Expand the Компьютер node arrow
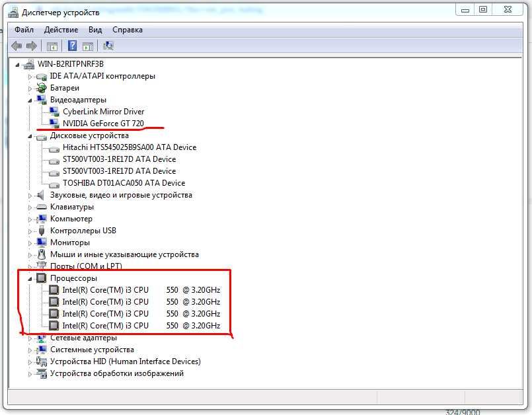The image size is (532, 415). (30, 219)
